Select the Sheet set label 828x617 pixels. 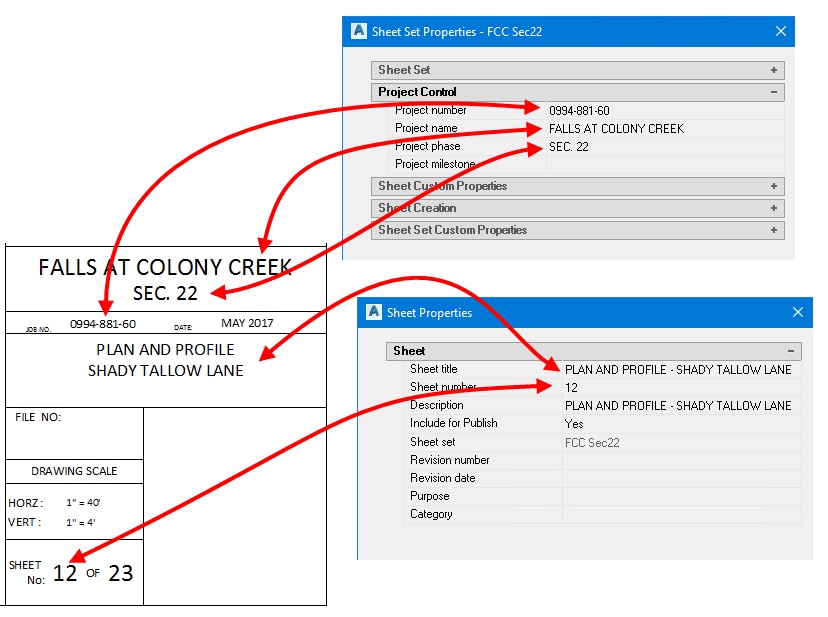pos(432,442)
